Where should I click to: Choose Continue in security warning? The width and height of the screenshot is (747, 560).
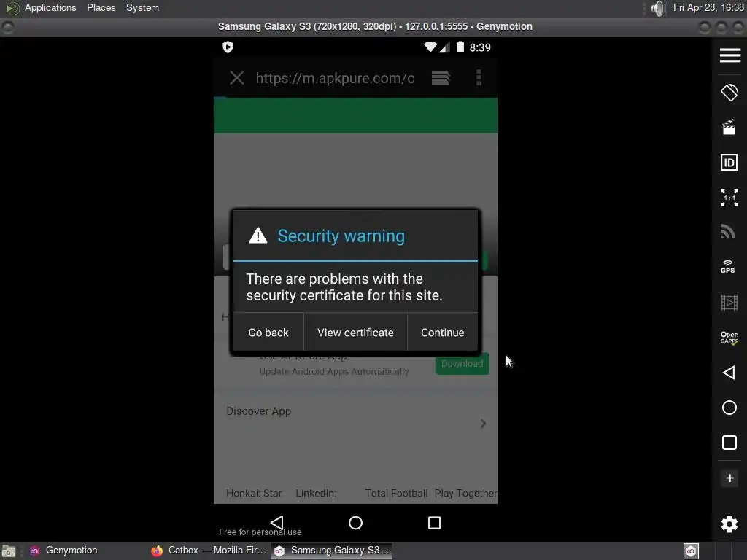tap(442, 332)
